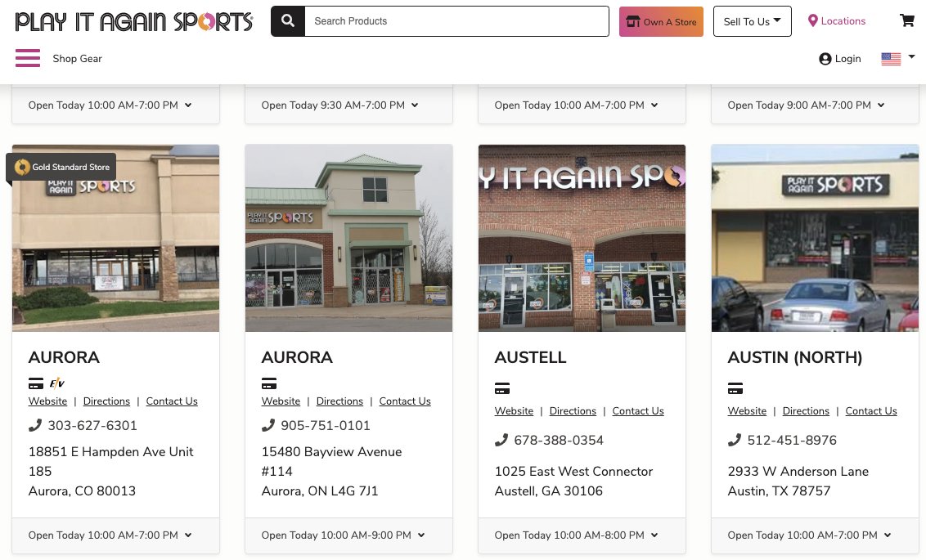Click 'Austell, GA 30106' text

[x=549, y=491]
